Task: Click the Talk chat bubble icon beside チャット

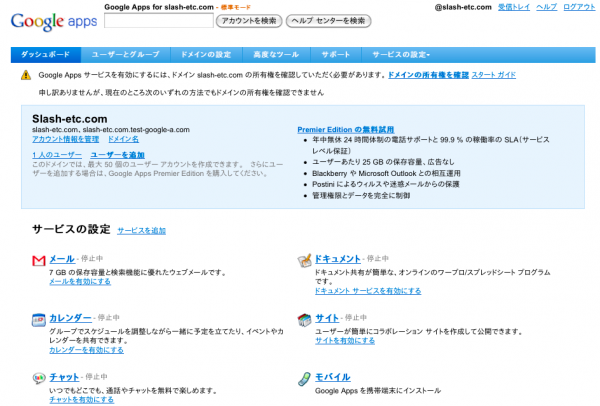Action: 39,378
